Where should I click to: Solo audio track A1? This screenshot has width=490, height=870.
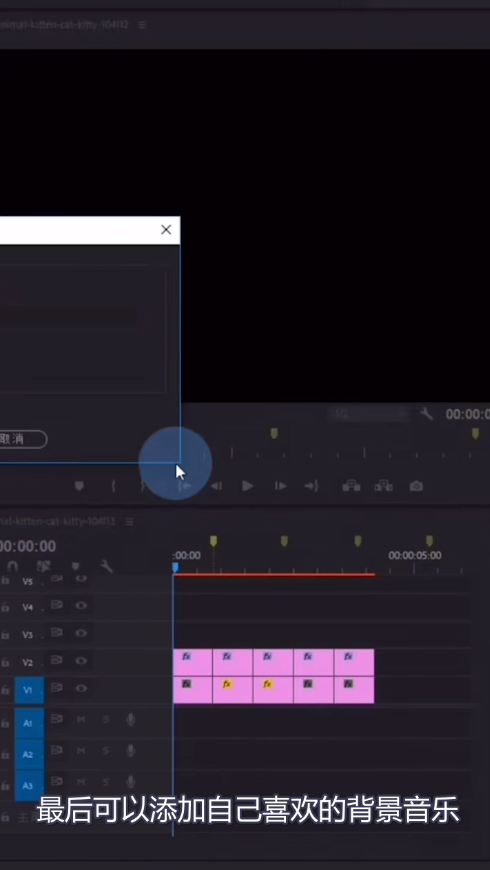pyautogui.click(x=106, y=720)
